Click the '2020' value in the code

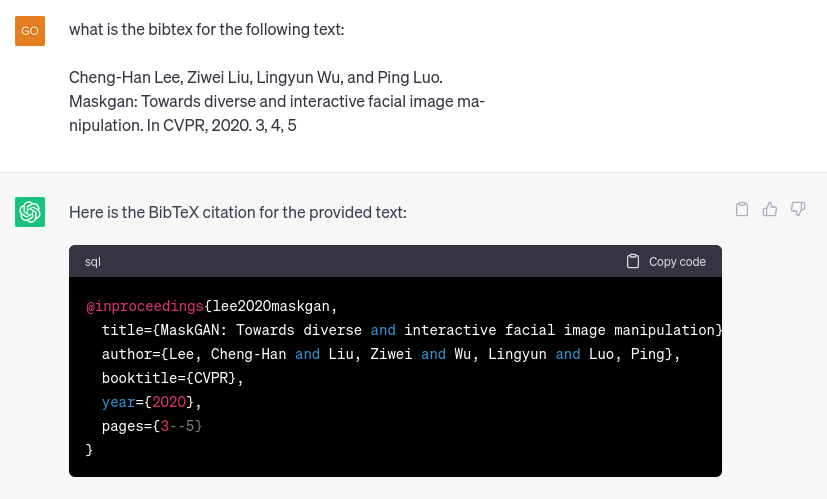tap(169, 402)
